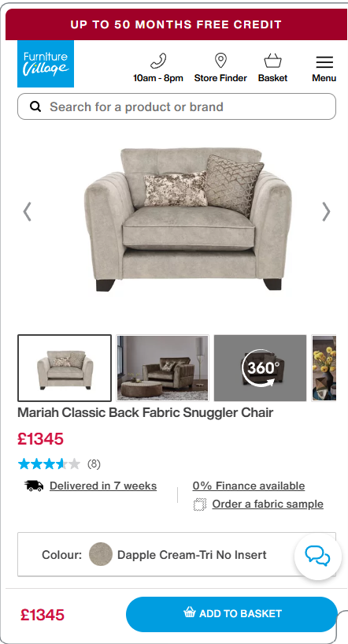The width and height of the screenshot is (348, 644).
Task: Show the next product image
Action: click(326, 212)
